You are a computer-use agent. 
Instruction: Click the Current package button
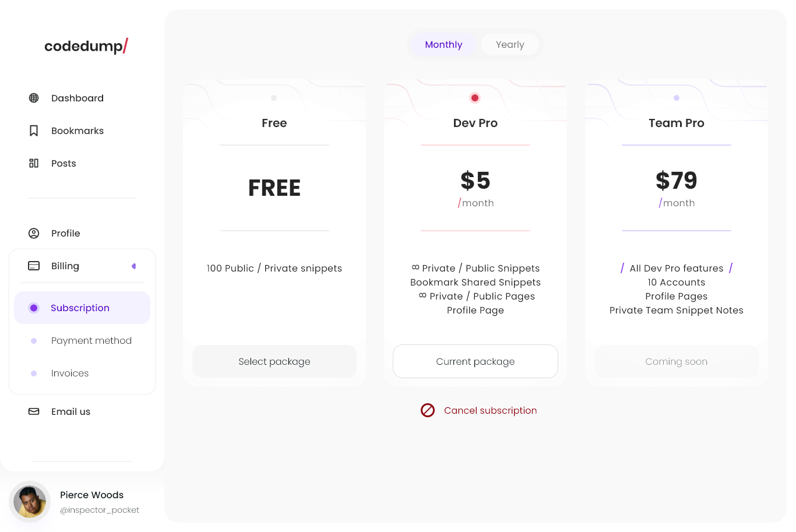coord(476,361)
